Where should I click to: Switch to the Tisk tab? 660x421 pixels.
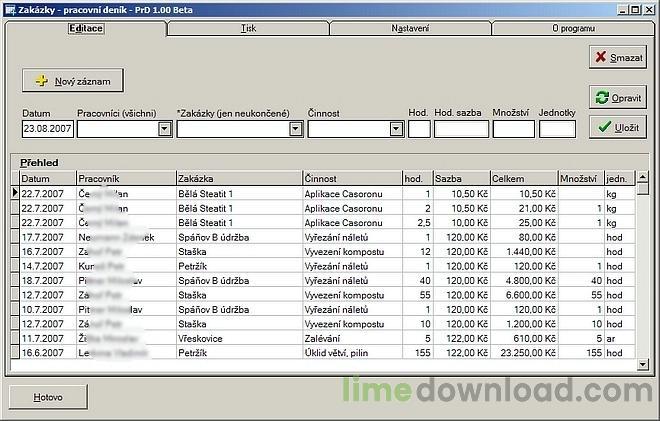pos(248,28)
